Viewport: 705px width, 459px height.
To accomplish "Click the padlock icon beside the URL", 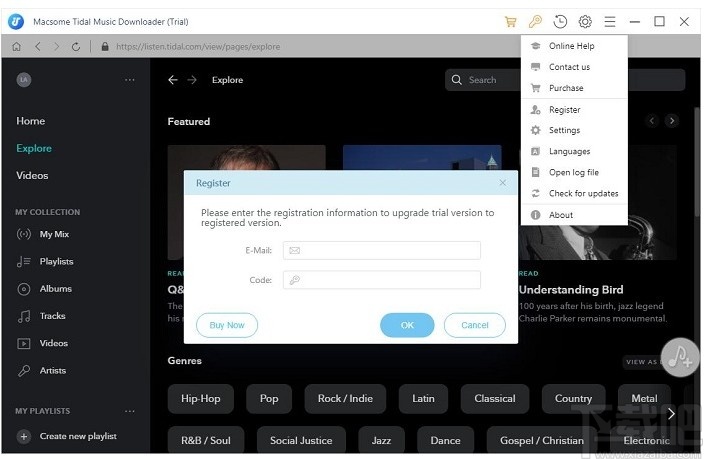I will pyautogui.click(x=105, y=46).
